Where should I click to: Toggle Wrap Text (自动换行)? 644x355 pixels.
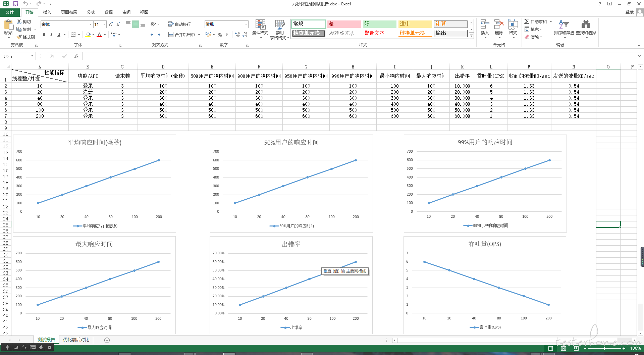tap(180, 24)
